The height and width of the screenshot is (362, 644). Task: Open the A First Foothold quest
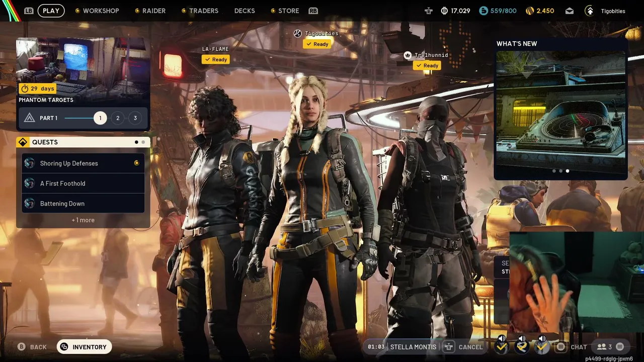pos(83,184)
